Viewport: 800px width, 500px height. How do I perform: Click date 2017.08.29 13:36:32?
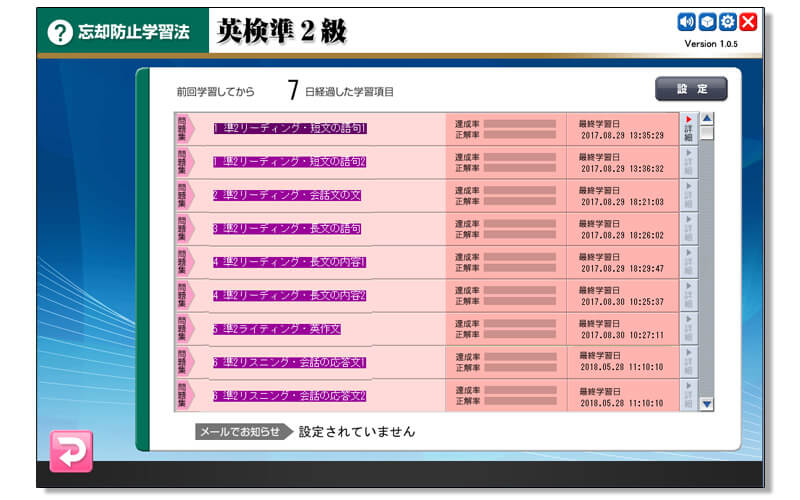coord(622,169)
